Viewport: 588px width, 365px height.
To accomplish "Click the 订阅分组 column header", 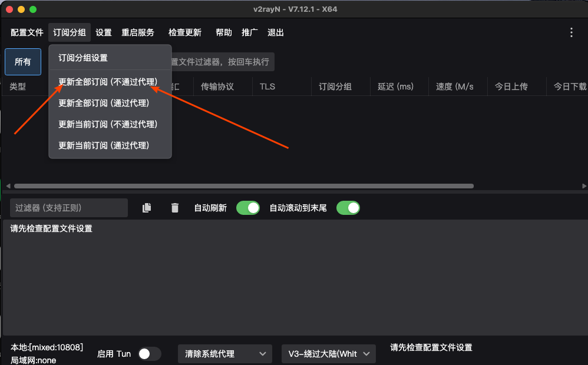I will [x=335, y=87].
